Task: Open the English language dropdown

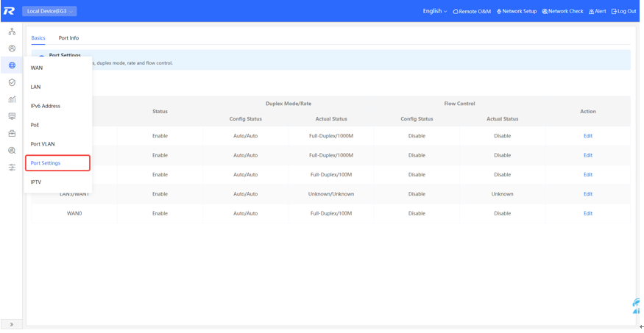Action: pos(435,11)
